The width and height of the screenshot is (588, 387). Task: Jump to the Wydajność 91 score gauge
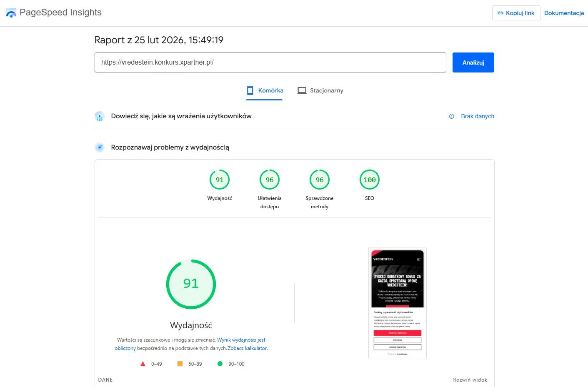[220, 180]
